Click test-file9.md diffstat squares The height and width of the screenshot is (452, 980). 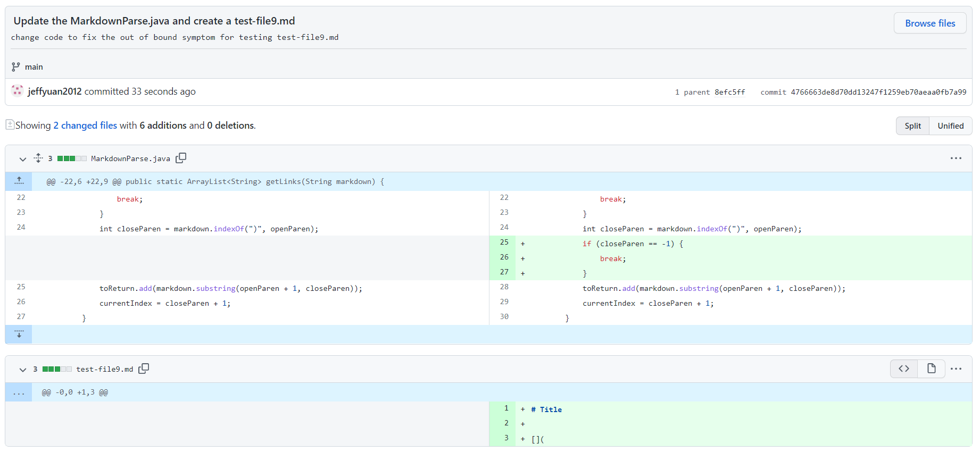coord(57,369)
